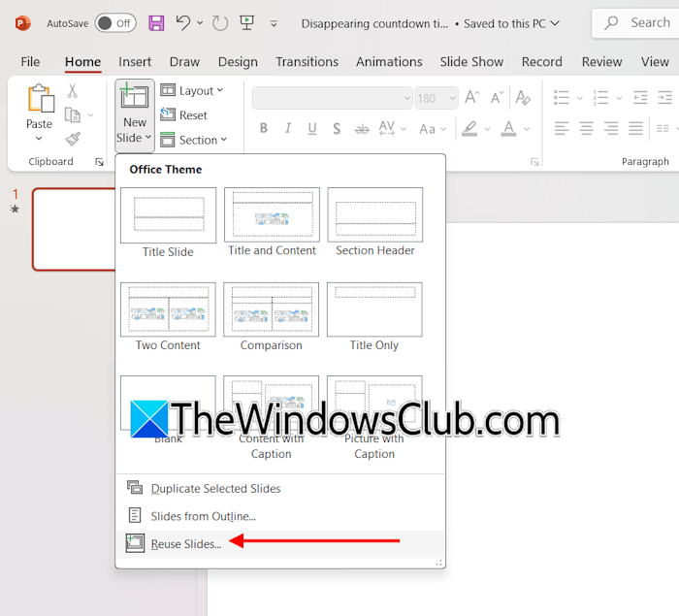Screen dimensions: 679x616
Task: Click the Search box in title bar
Action: [635, 22]
